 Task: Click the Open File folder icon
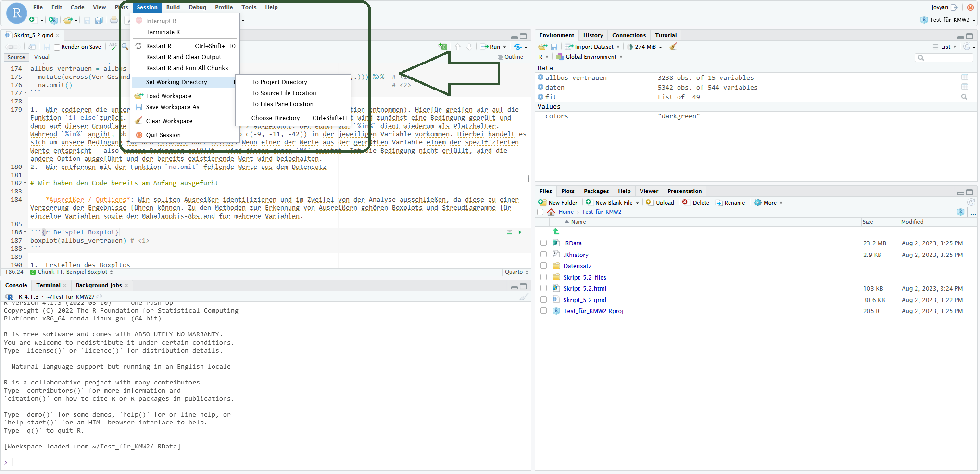click(x=68, y=20)
